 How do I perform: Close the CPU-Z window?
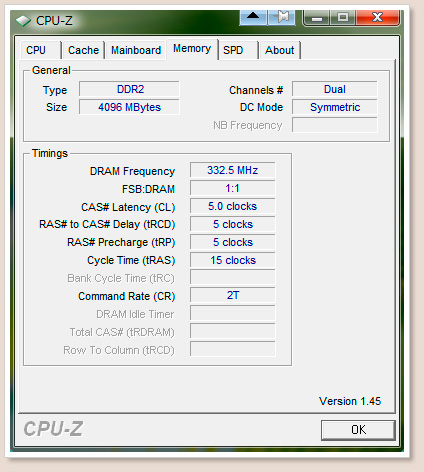(x=377, y=17)
